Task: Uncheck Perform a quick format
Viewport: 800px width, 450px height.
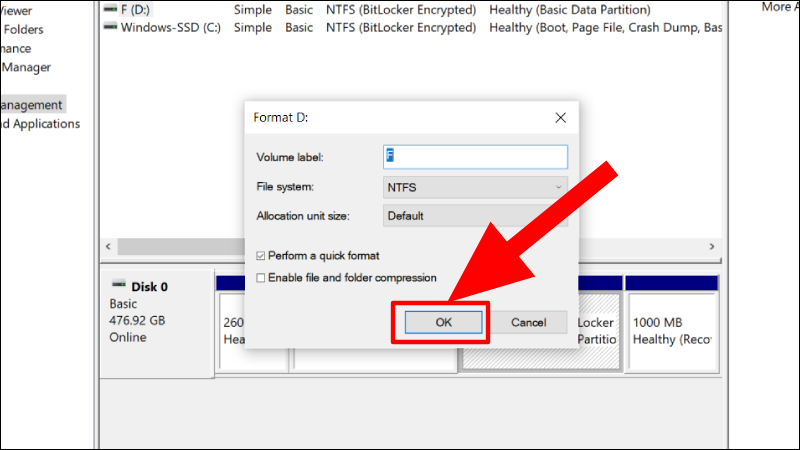Action: [x=261, y=256]
